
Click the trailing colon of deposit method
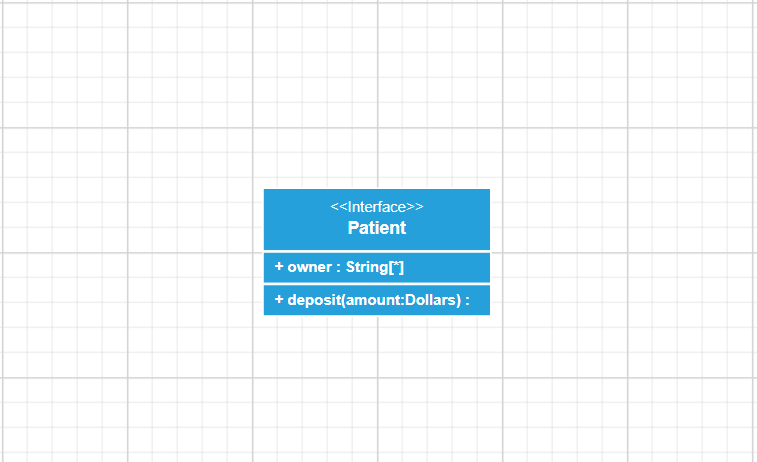467,300
